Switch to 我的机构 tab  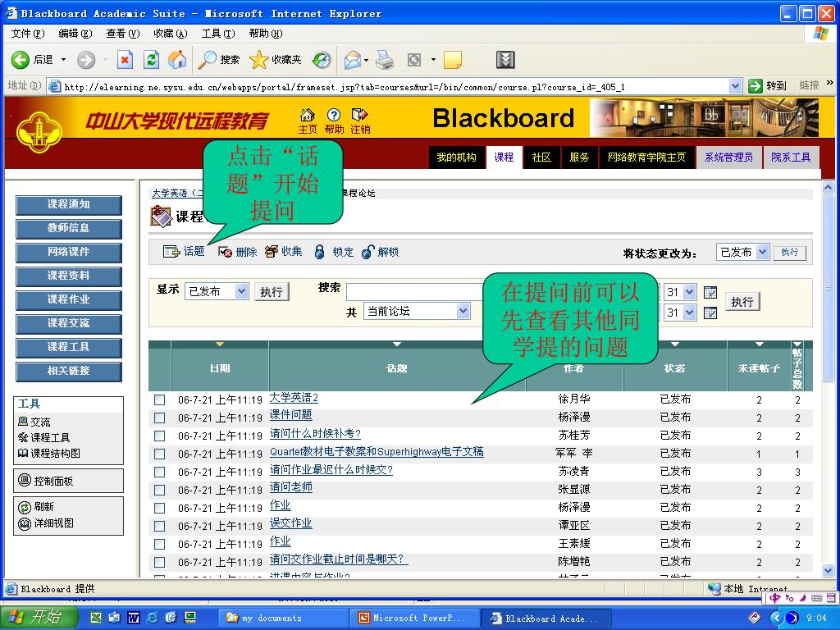(x=456, y=157)
